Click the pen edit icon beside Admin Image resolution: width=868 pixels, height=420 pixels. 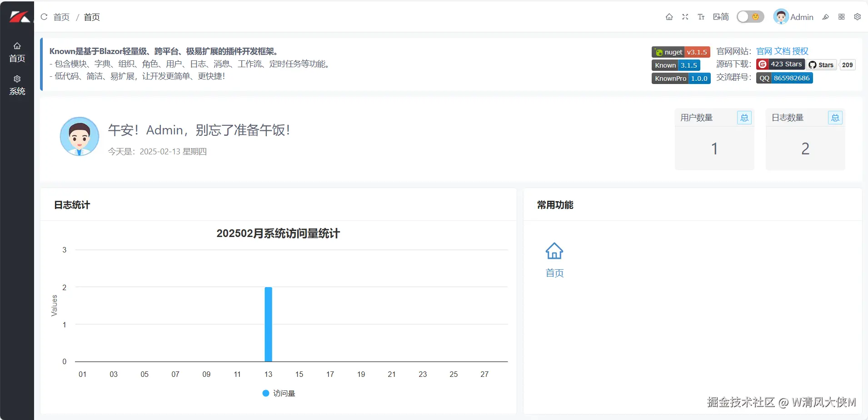826,17
